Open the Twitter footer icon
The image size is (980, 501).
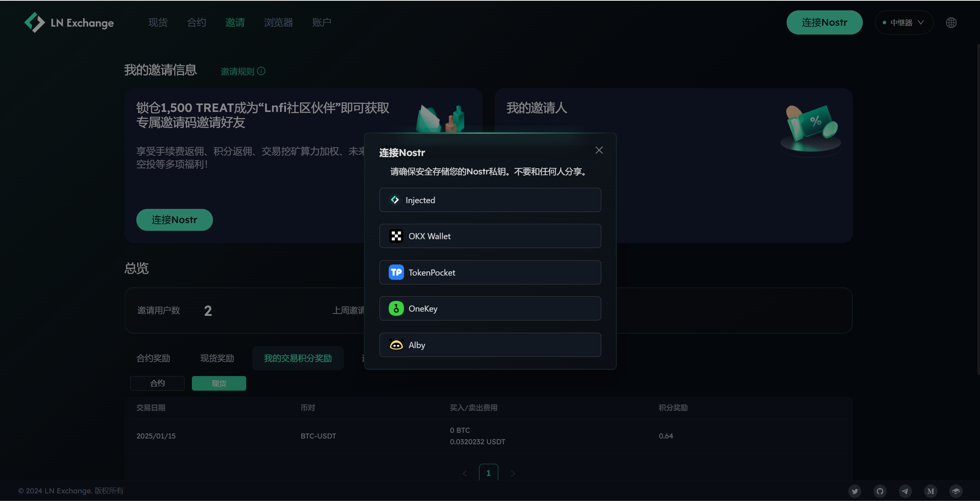(x=855, y=491)
